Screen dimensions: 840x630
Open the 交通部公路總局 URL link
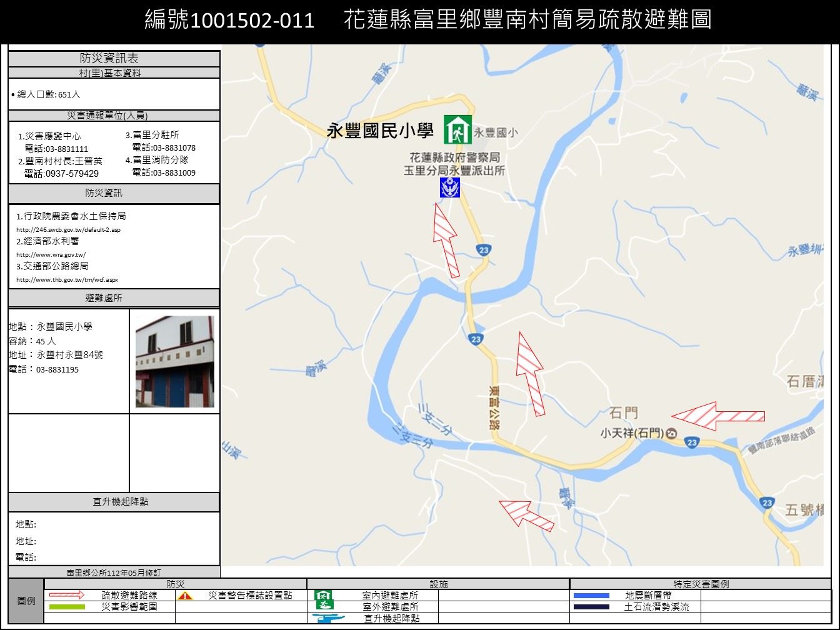click(x=67, y=279)
